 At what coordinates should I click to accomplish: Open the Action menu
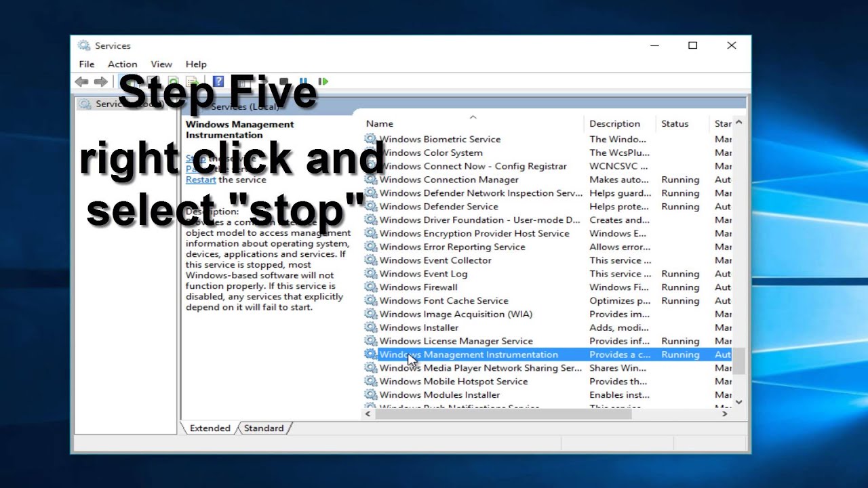coord(122,64)
